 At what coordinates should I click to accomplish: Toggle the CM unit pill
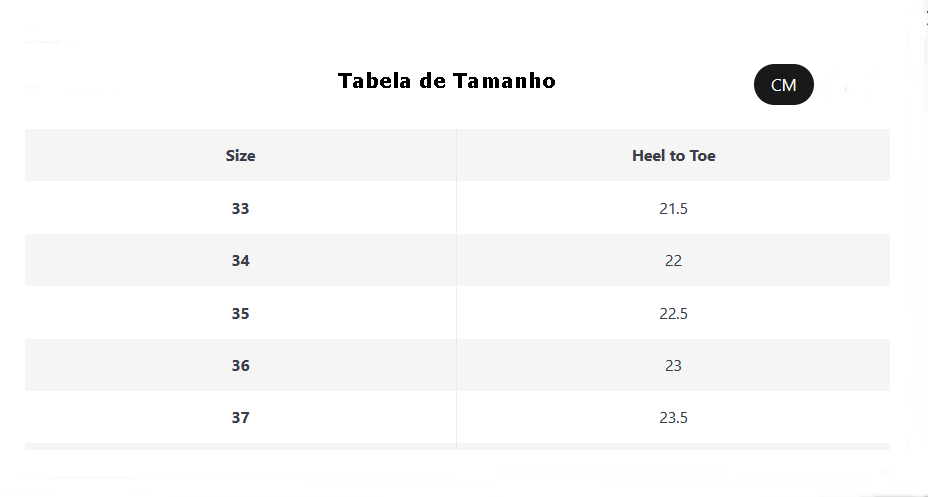(x=784, y=85)
